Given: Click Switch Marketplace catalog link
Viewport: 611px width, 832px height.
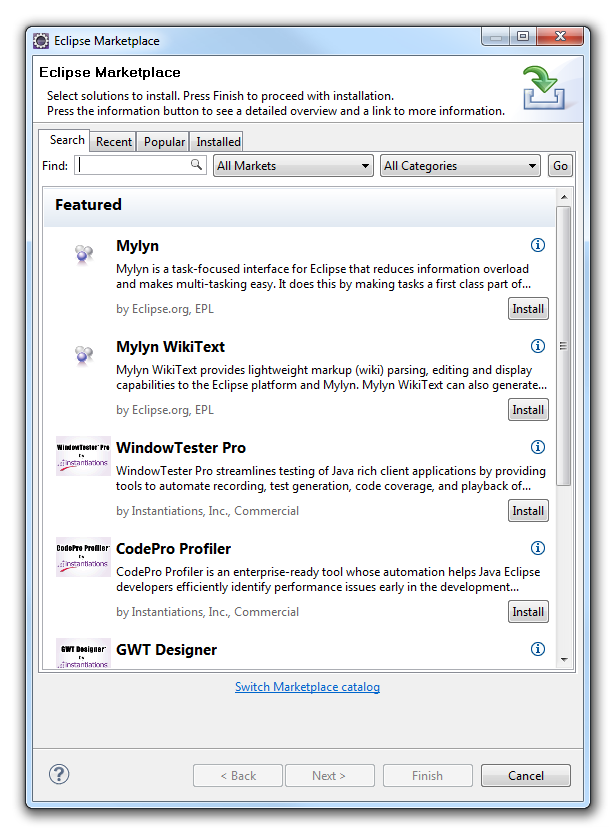Looking at the screenshot, I should 307,687.
